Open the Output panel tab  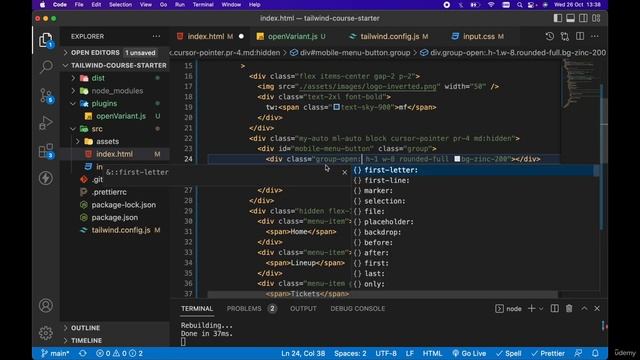(x=303, y=309)
